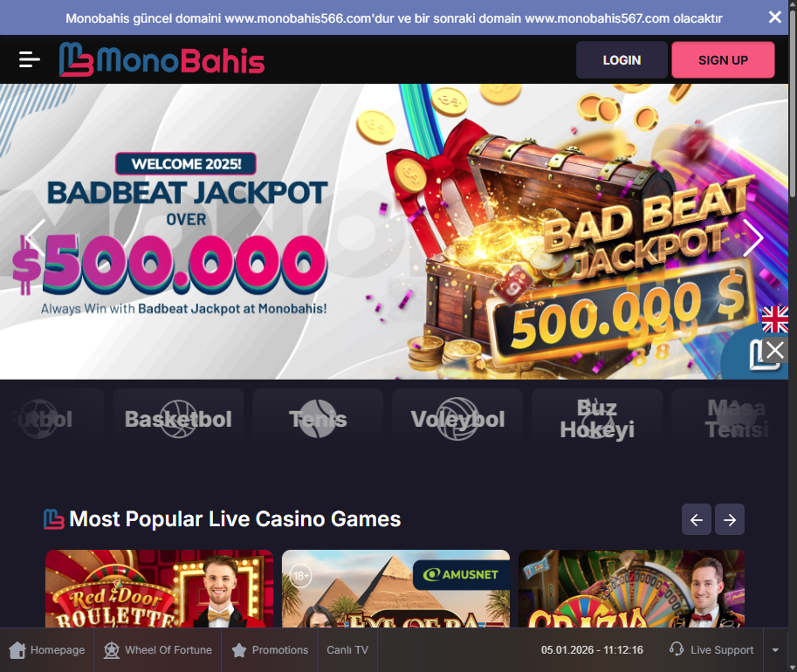Image resolution: width=797 pixels, height=672 pixels.
Task: Select the Tenis sports category
Action: coord(318,419)
